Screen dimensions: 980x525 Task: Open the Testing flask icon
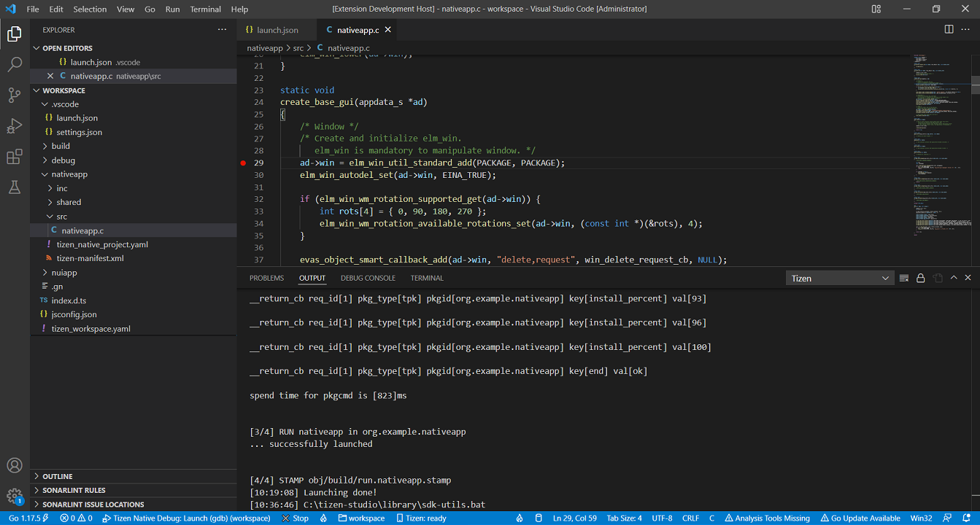pos(15,187)
